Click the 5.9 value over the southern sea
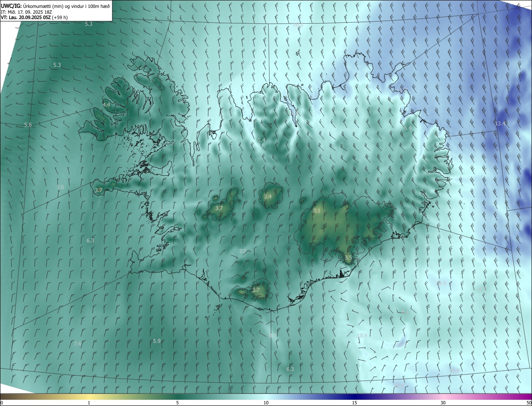Viewport: 532px width, 406px height. [157, 341]
